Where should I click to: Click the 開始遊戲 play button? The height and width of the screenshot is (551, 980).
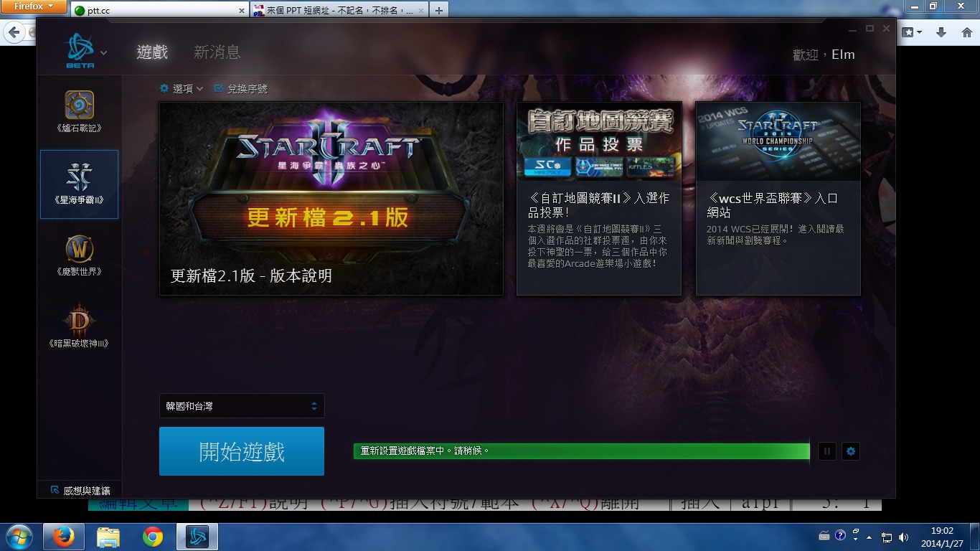click(242, 451)
